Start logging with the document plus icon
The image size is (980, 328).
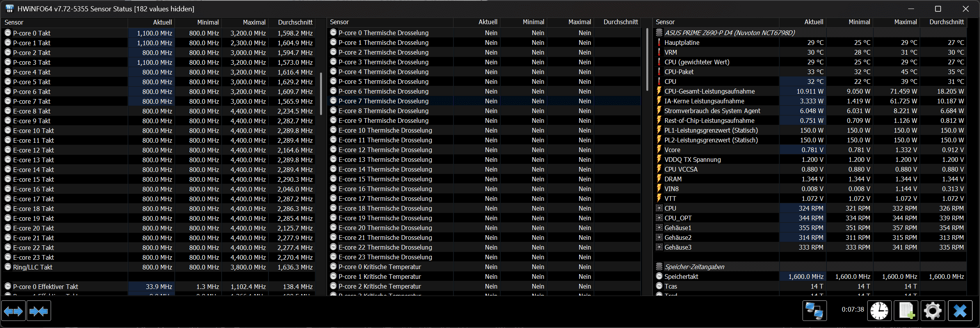(x=906, y=311)
